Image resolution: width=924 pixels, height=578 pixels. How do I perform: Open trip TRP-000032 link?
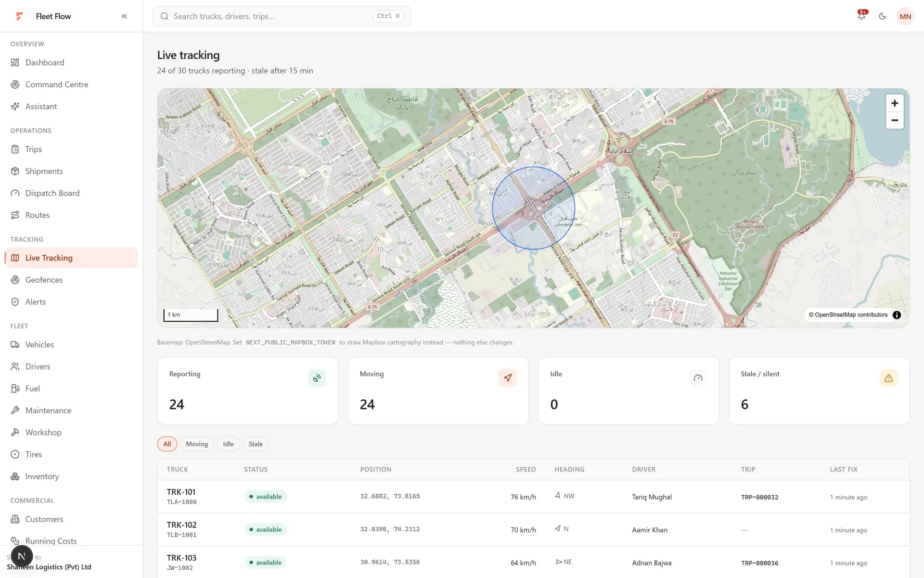759,497
